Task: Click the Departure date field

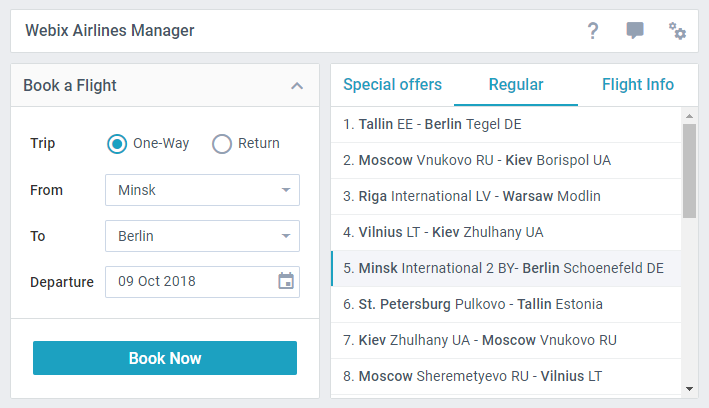Action: tap(202, 281)
